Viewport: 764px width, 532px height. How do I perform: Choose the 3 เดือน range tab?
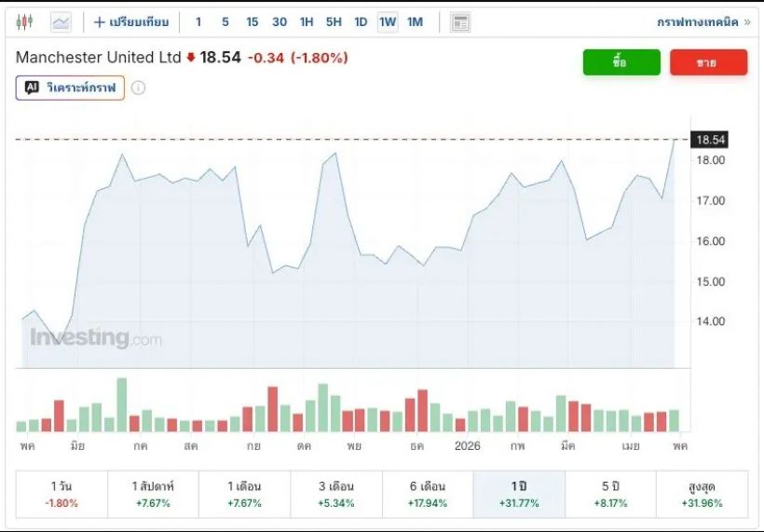tap(336, 494)
